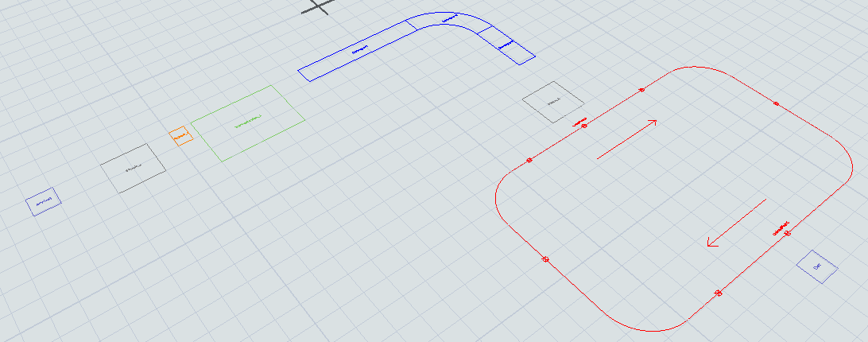Viewport: 868px width, 342px height.
Task: Click the small orange square object
Action: [181, 137]
